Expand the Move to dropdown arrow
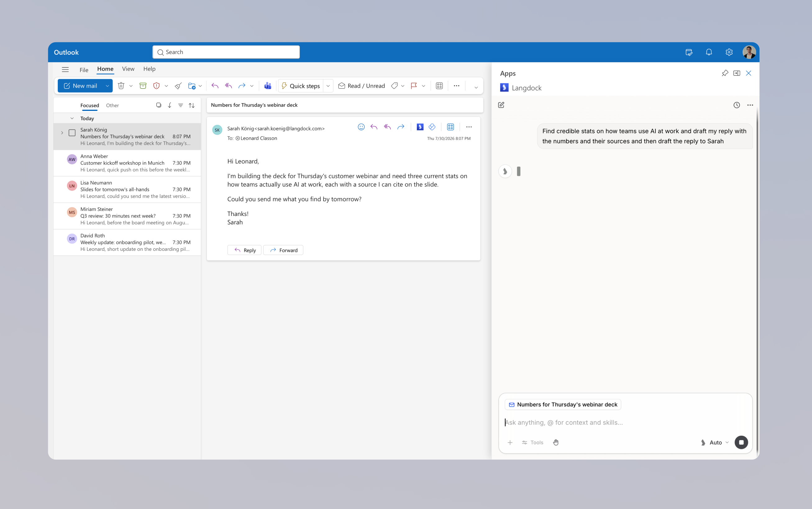Screen dimensions: 812x509 (x=200, y=86)
